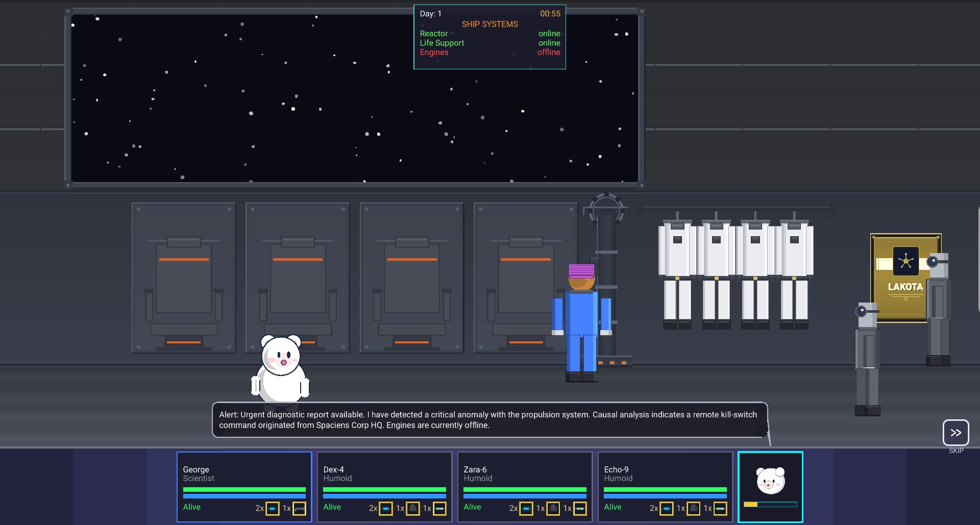The height and width of the screenshot is (525, 980).
Task: Select Zara-6's dark box inventory item
Action: pos(553,509)
